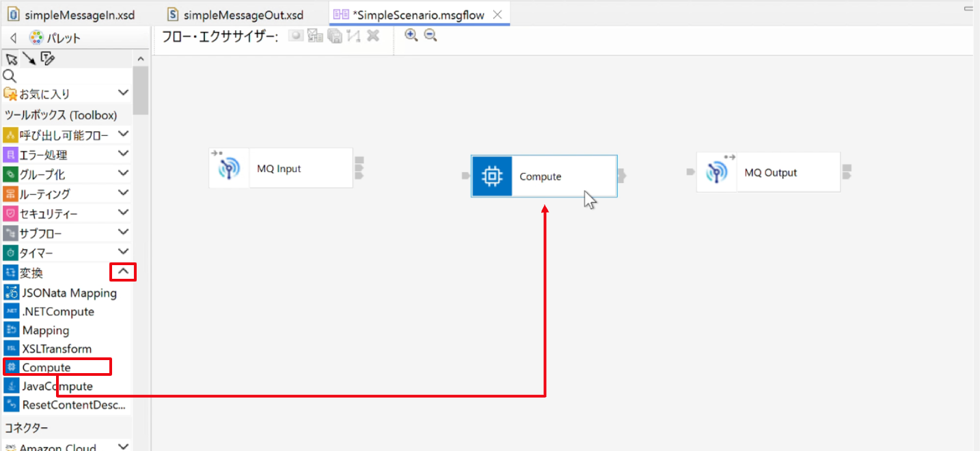Minimize the editor area
This screenshot has height=451, width=980.
[968, 9]
